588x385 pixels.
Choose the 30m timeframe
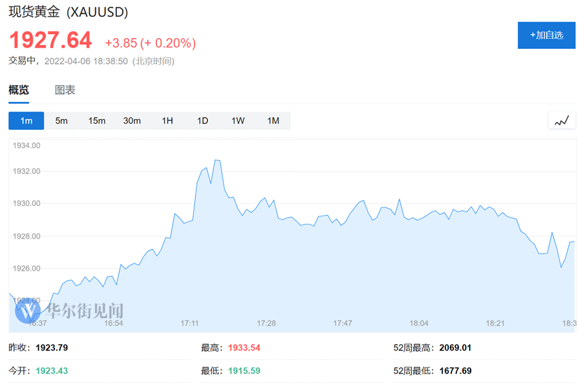click(x=132, y=121)
